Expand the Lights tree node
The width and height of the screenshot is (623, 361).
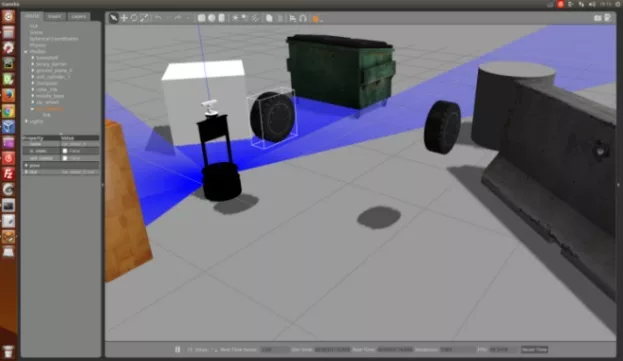(26, 121)
